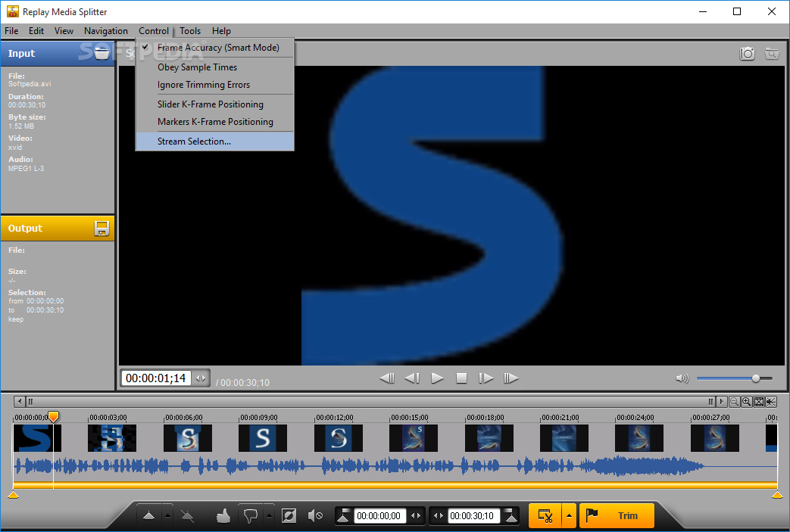Select the thumbnail at 00:00:24;00
This screenshot has height=532, width=790.
tap(639, 438)
